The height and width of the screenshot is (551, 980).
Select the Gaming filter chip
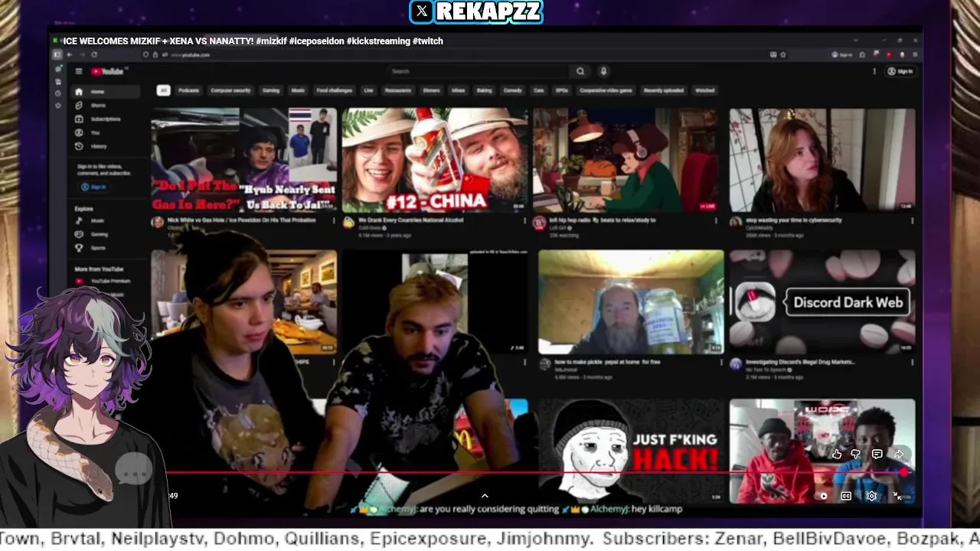coord(271,90)
